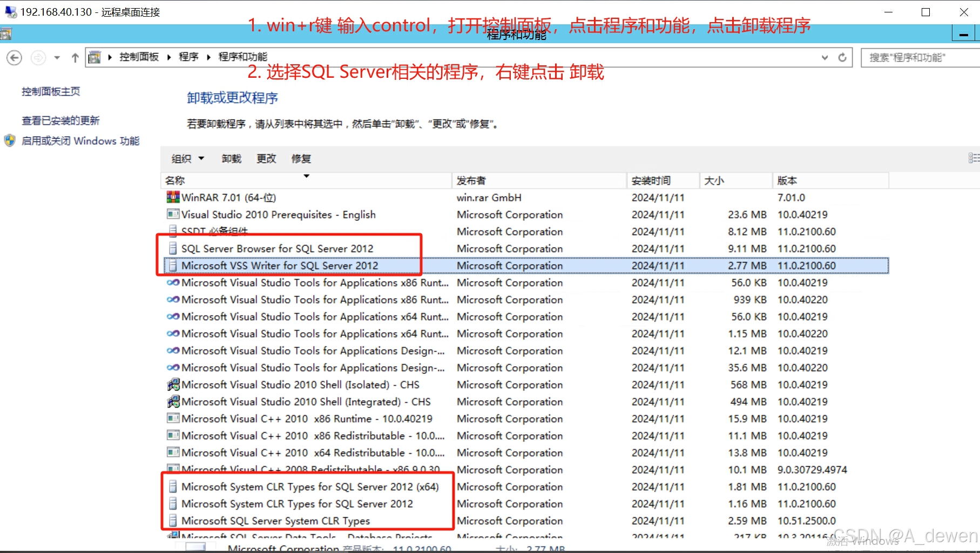Viewport: 980px width, 553px height.
Task: Refresh the Programs and Features view
Action: pyautogui.click(x=842, y=57)
